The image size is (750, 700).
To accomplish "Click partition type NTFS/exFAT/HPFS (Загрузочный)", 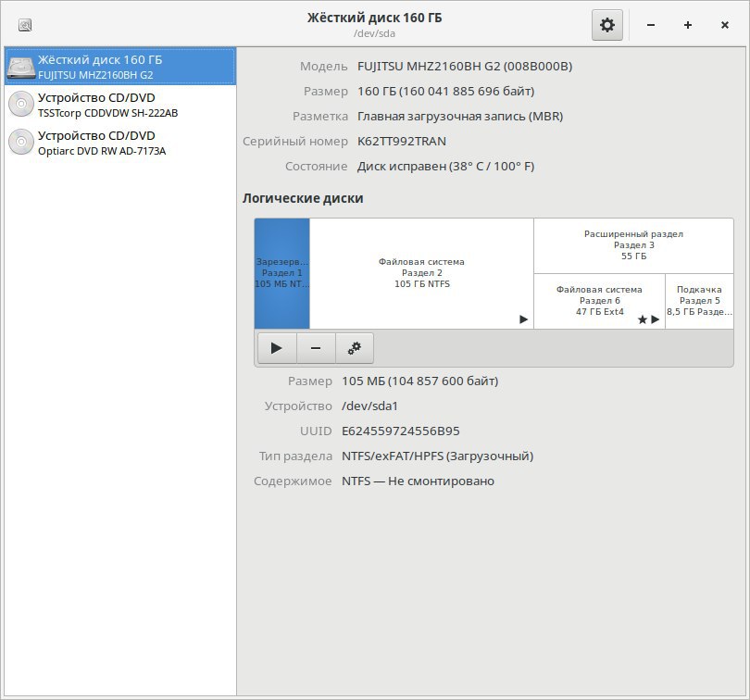I will pyautogui.click(x=438, y=456).
